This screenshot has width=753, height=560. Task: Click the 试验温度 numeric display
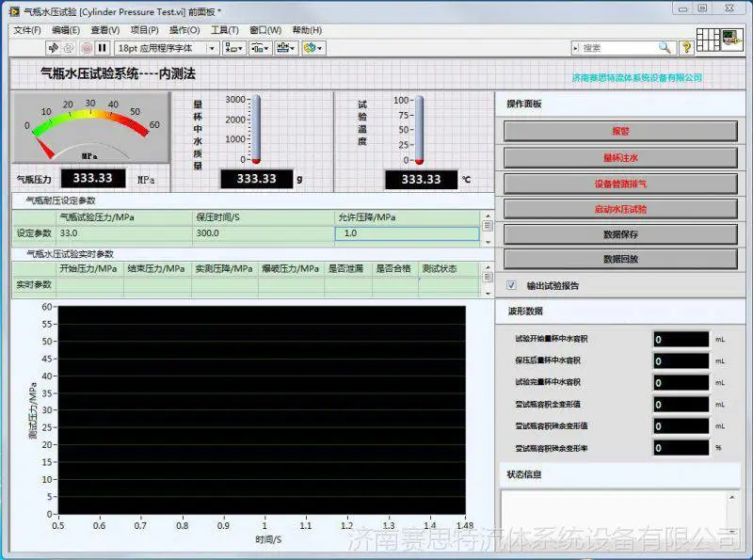[x=421, y=179]
